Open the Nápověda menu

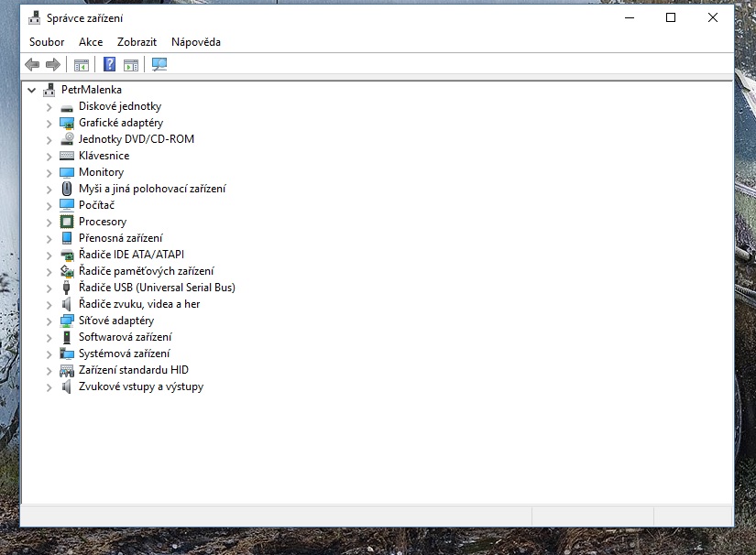click(x=196, y=42)
